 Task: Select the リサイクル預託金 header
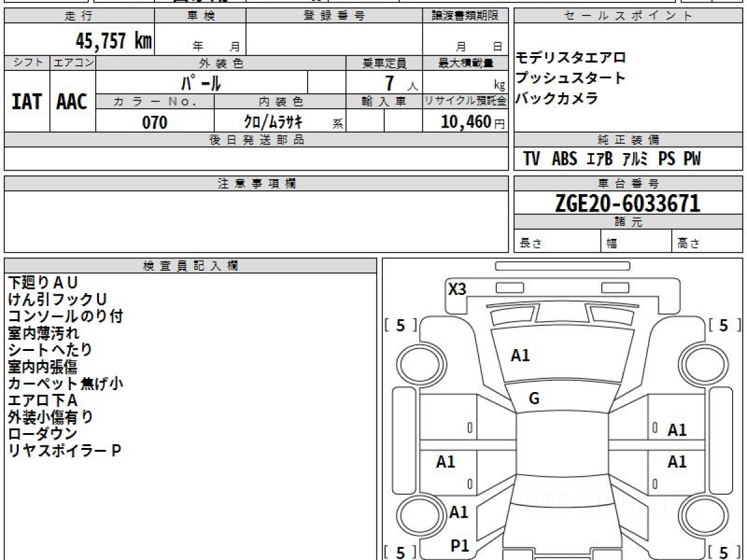[465, 101]
